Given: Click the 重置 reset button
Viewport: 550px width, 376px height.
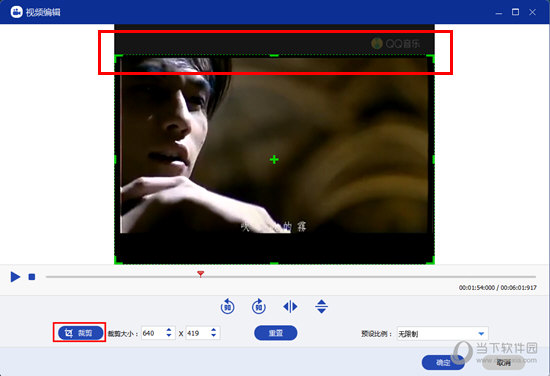Looking at the screenshot, I should pos(276,333).
